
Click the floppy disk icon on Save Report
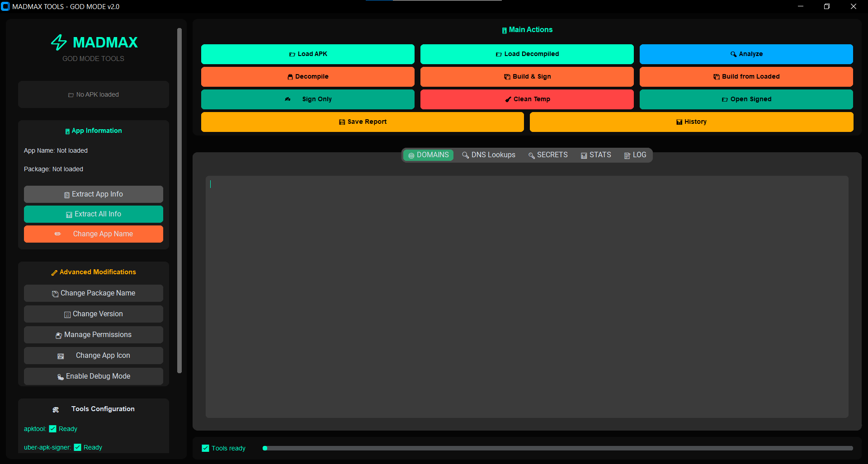pyautogui.click(x=342, y=122)
